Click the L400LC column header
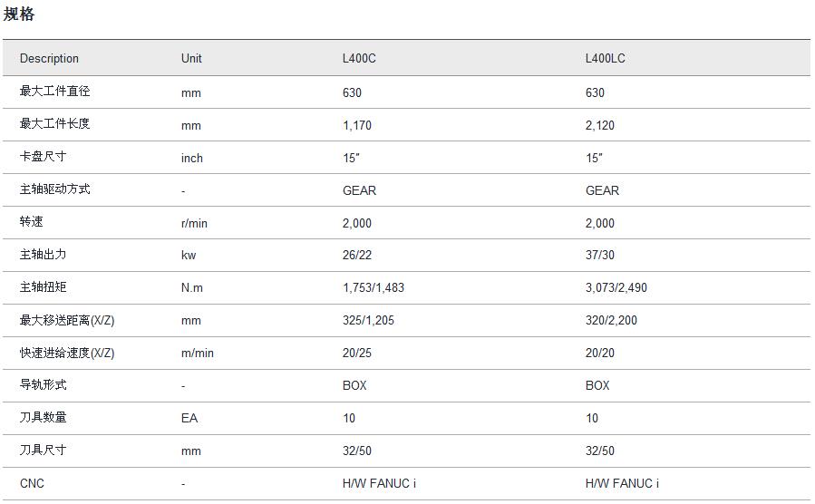Viewport: 815px width, 504px height. point(605,59)
